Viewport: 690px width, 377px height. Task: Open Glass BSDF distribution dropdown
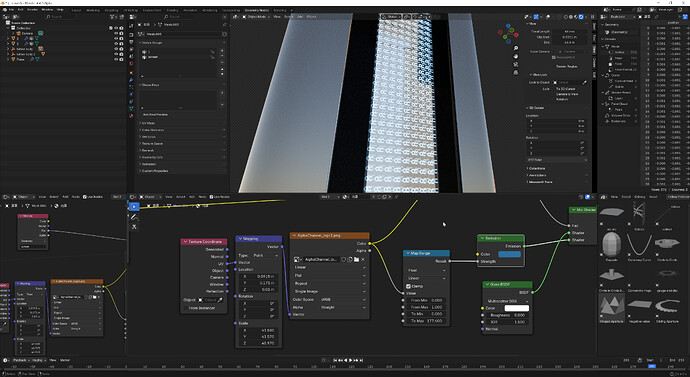[507, 301]
